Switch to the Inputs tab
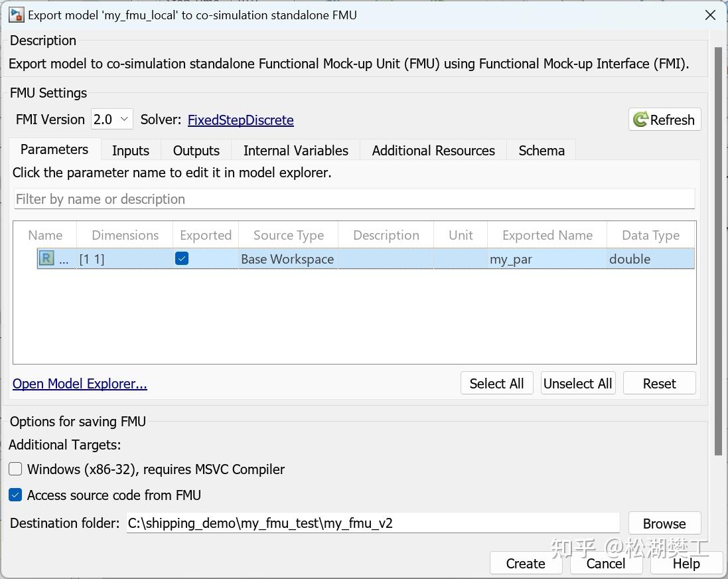The height and width of the screenshot is (579, 728). (131, 151)
